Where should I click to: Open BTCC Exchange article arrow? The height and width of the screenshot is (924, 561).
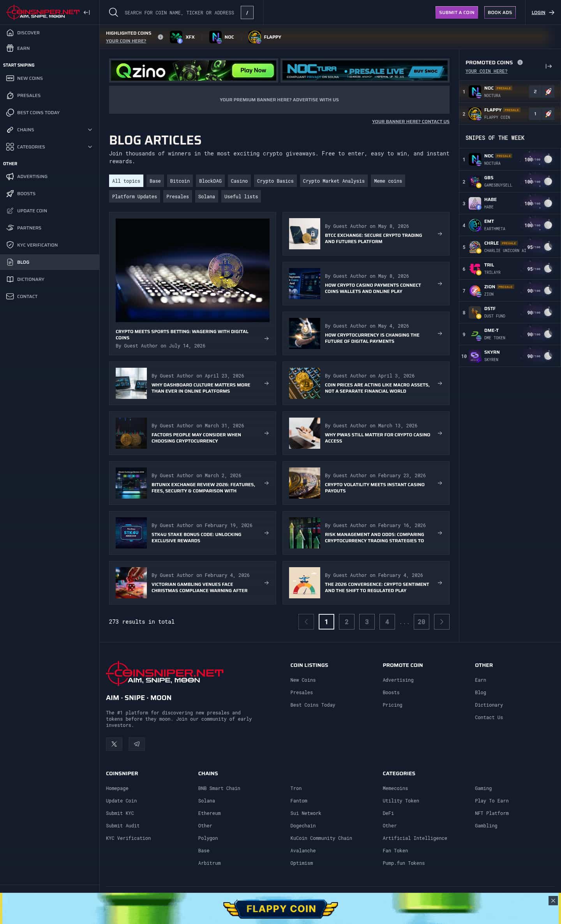(440, 234)
